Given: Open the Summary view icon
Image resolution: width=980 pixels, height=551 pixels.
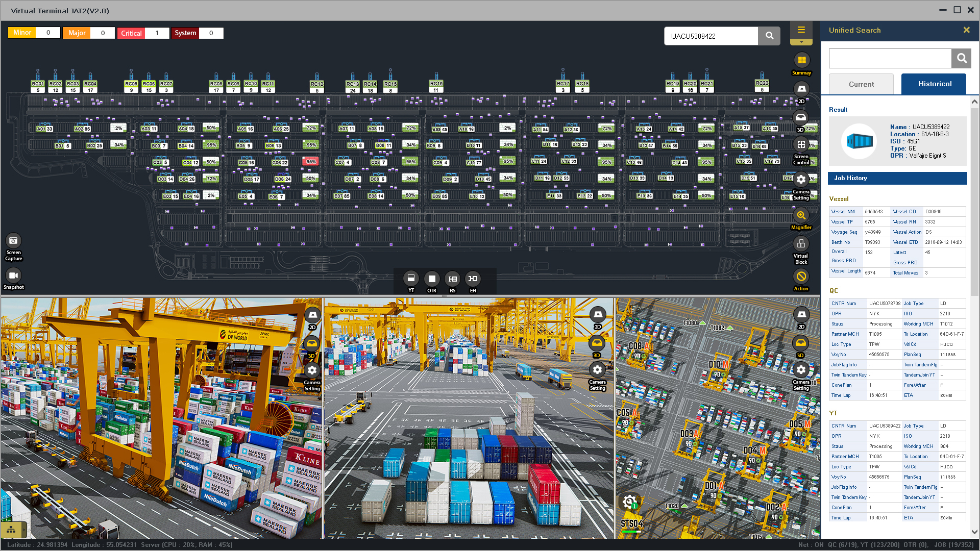Looking at the screenshot, I should click(801, 61).
